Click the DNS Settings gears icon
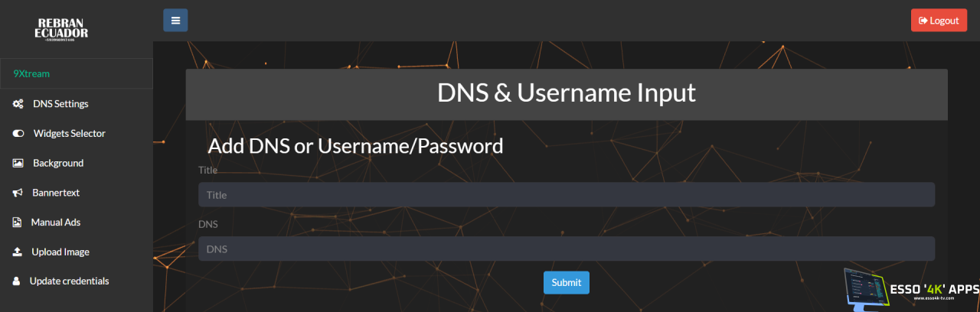Image resolution: width=980 pixels, height=312 pixels. click(18, 104)
